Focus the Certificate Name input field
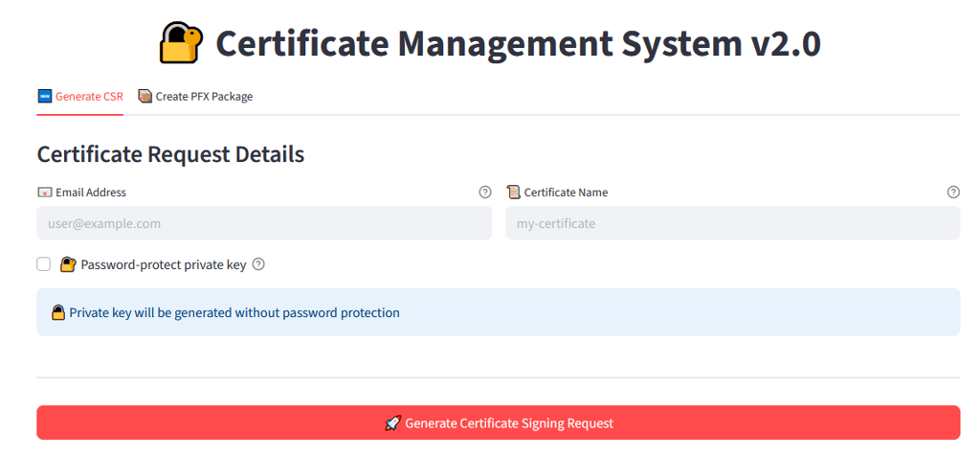Screen dimensions: 980x456 tap(732, 223)
